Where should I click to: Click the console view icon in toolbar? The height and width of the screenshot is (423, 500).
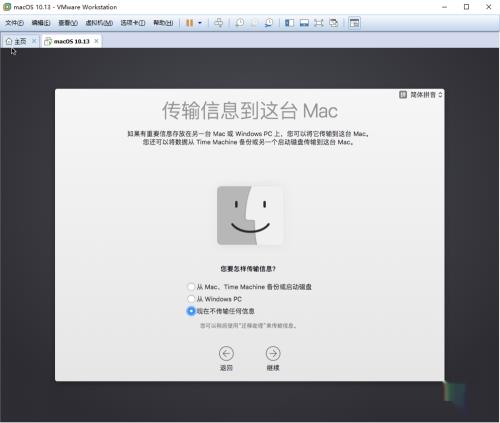354,23
